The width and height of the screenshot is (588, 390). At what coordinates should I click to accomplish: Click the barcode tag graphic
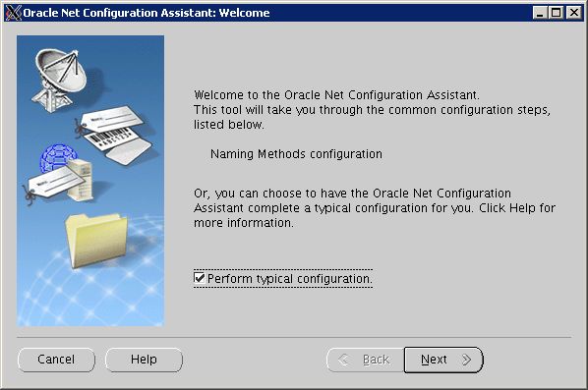tap(112, 135)
